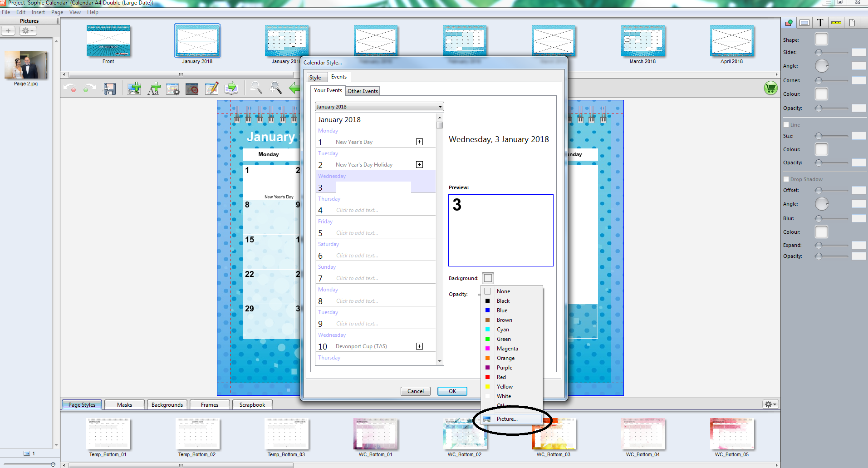Click the dark calendar with red circle icon
This screenshot has width=868, height=468.
192,89
